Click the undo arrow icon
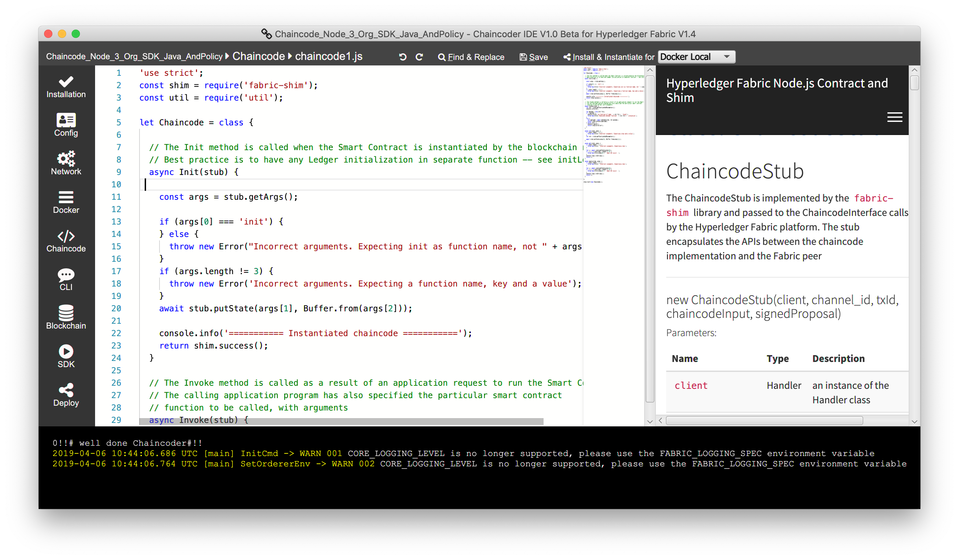 point(403,57)
